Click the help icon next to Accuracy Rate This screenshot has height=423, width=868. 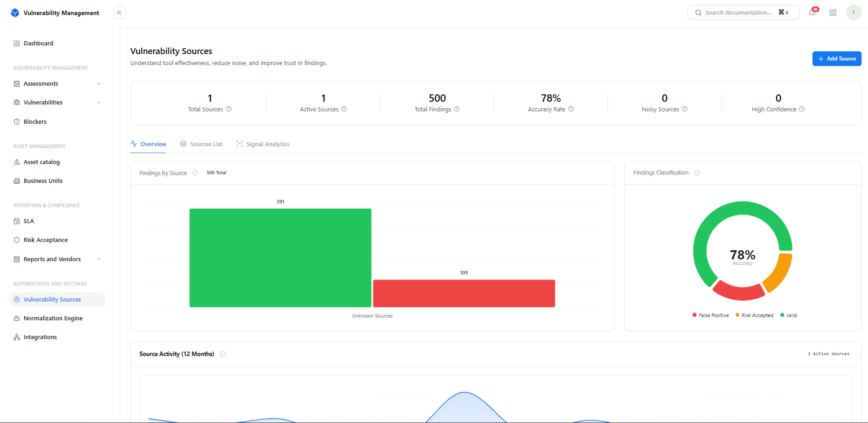coord(571,109)
